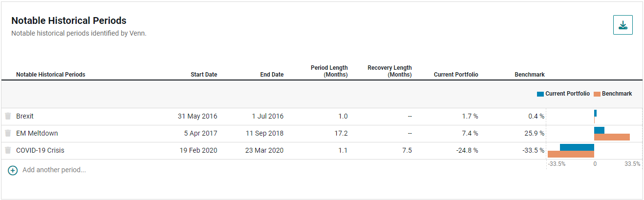Select the COVID-19 Crisis period name
The width and height of the screenshot is (644, 200).
tap(40, 150)
